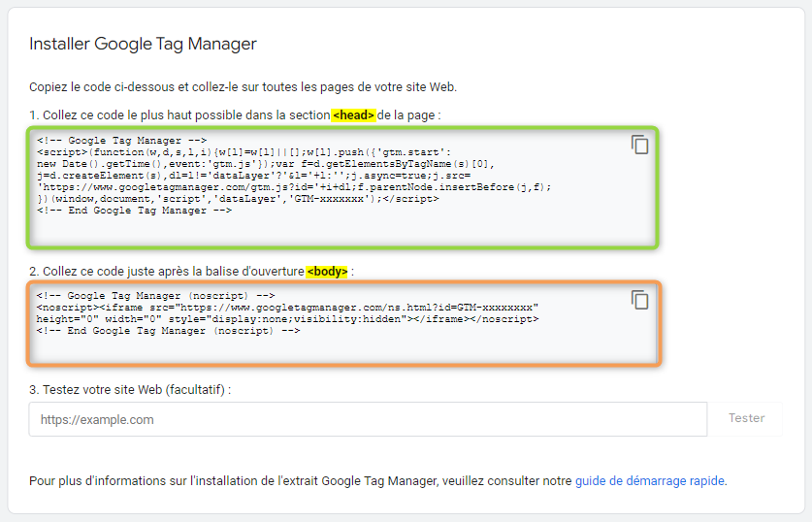Open the guide de démarrage rapide link
This screenshot has width=812, height=522.
point(649,481)
